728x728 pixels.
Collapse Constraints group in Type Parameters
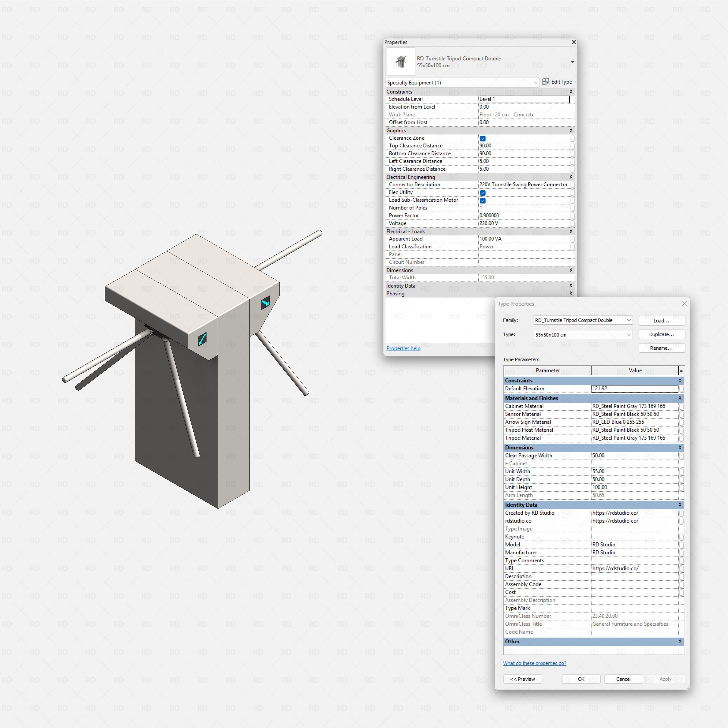pos(680,381)
